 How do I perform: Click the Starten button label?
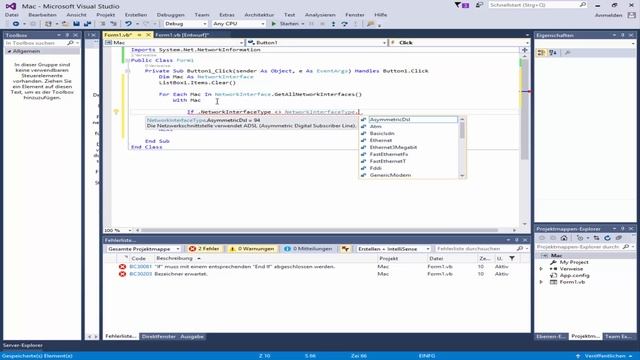[289, 24]
